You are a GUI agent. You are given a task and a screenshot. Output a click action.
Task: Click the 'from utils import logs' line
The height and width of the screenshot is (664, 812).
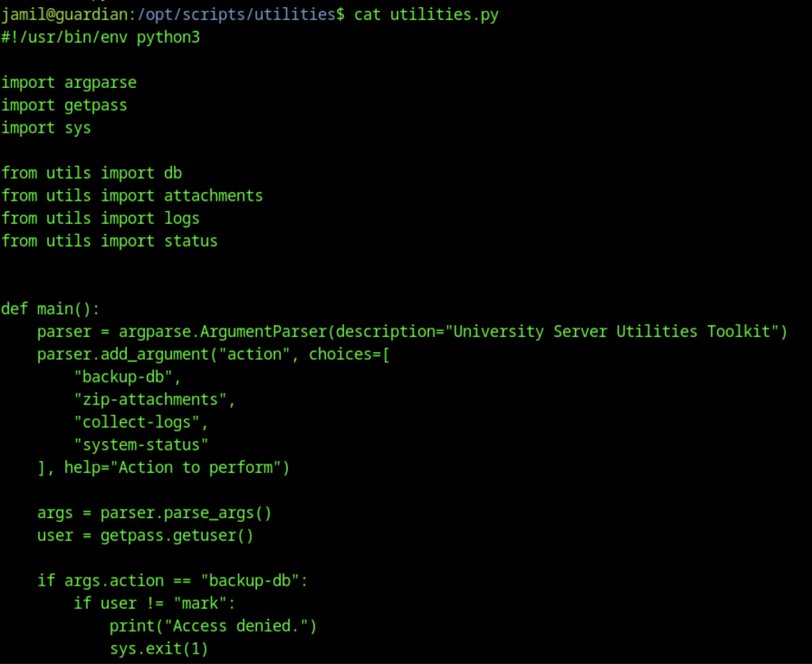(x=100, y=218)
